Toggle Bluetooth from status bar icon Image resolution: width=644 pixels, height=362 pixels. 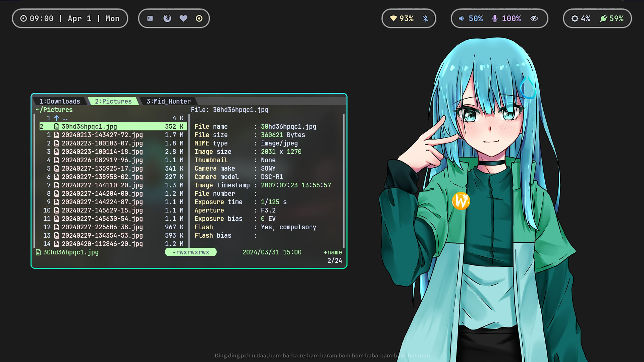[426, 18]
